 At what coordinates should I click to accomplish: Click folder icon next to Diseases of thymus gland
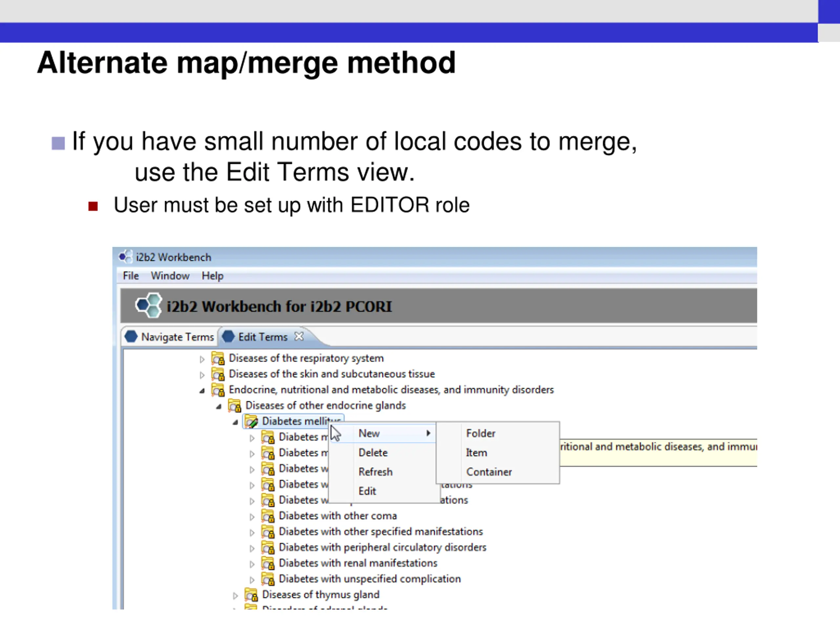point(251,594)
